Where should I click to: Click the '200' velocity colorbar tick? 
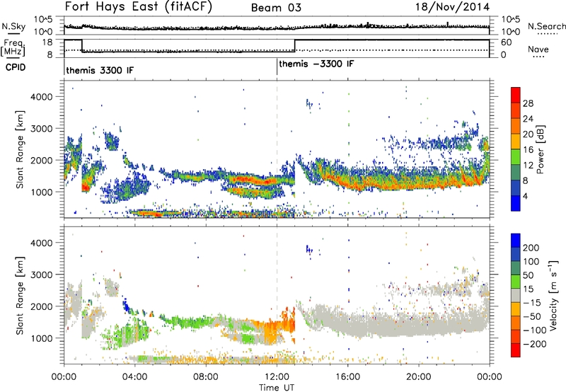click(x=531, y=248)
